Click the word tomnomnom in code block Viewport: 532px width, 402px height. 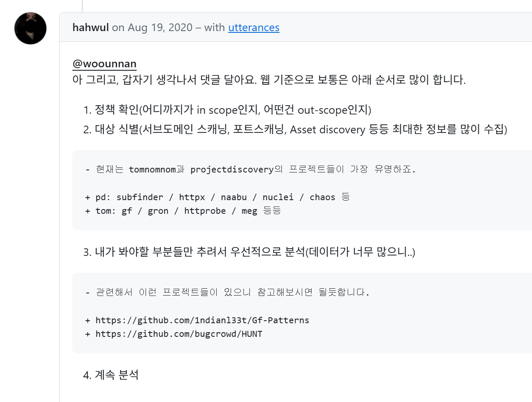pos(152,169)
